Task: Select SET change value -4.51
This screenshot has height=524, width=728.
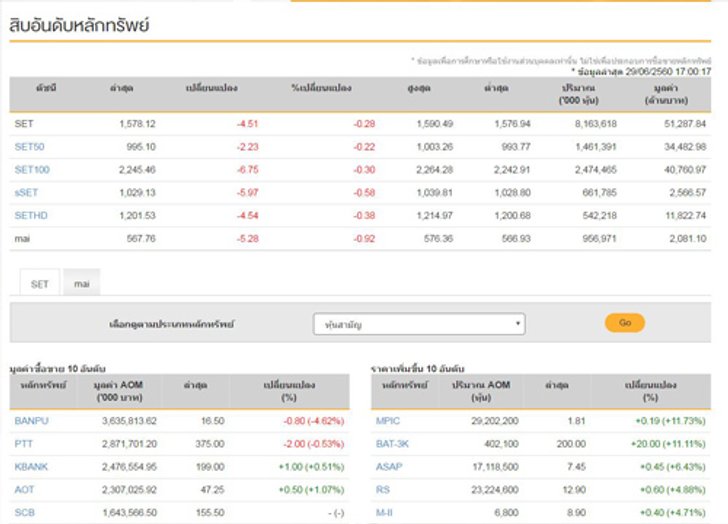Action: tap(247, 124)
